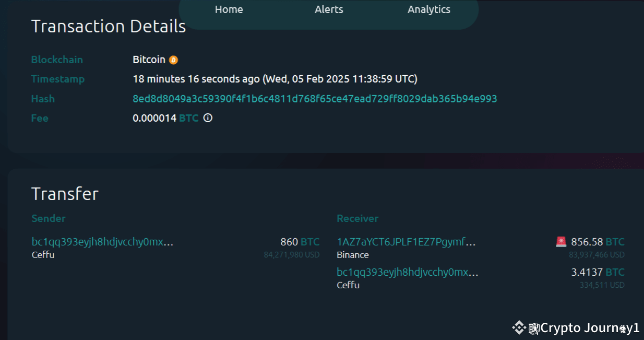
Task: Click the Binance label under the receiver address
Action: point(353,255)
